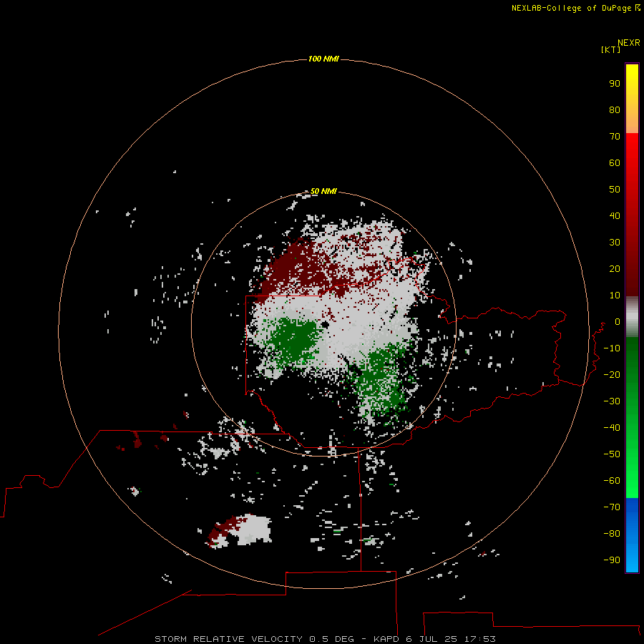Image resolution: width=644 pixels, height=644 pixels.
Task: Click the 20 value on velocity scale
Action: [615, 268]
